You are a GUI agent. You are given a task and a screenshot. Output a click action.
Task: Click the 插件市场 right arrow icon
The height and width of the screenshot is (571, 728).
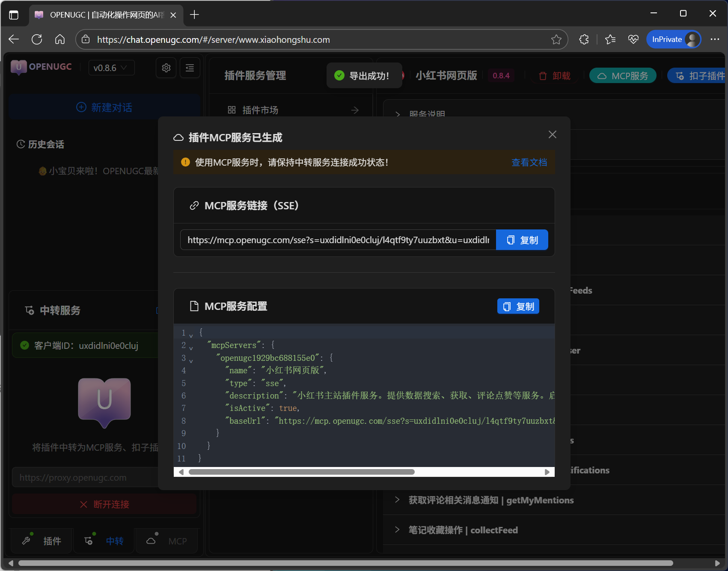click(355, 110)
